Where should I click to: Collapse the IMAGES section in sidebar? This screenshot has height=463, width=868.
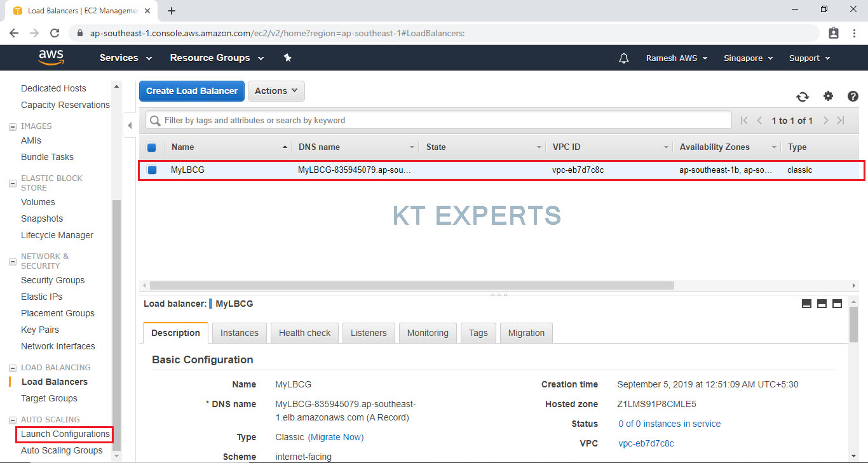tap(13, 127)
